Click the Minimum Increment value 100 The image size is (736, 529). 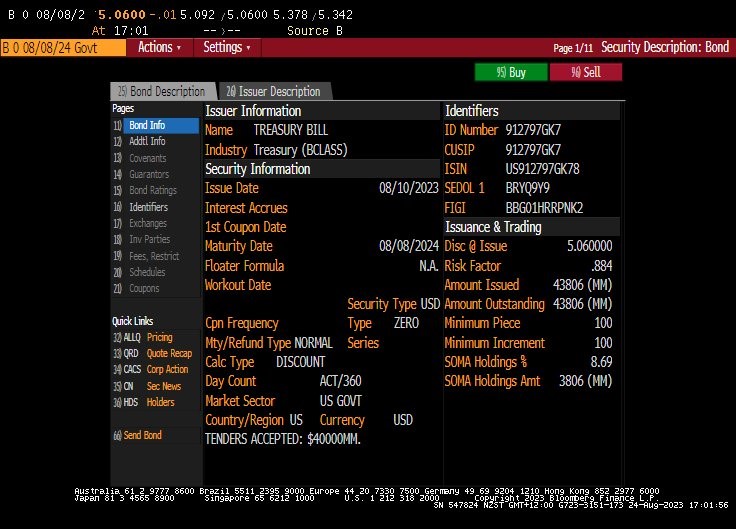pyautogui.click(x=603, y=343)
